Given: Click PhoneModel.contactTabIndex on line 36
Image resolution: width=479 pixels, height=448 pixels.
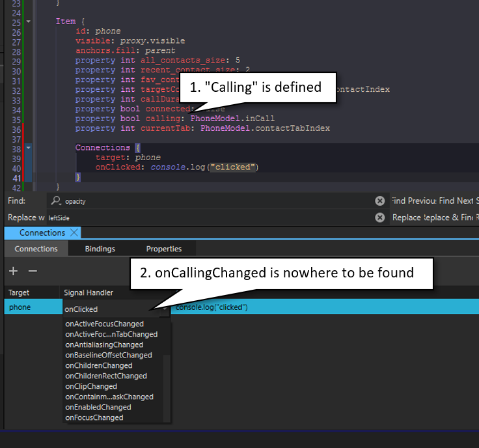Looking at the screenshot, I should coord(265,128).
